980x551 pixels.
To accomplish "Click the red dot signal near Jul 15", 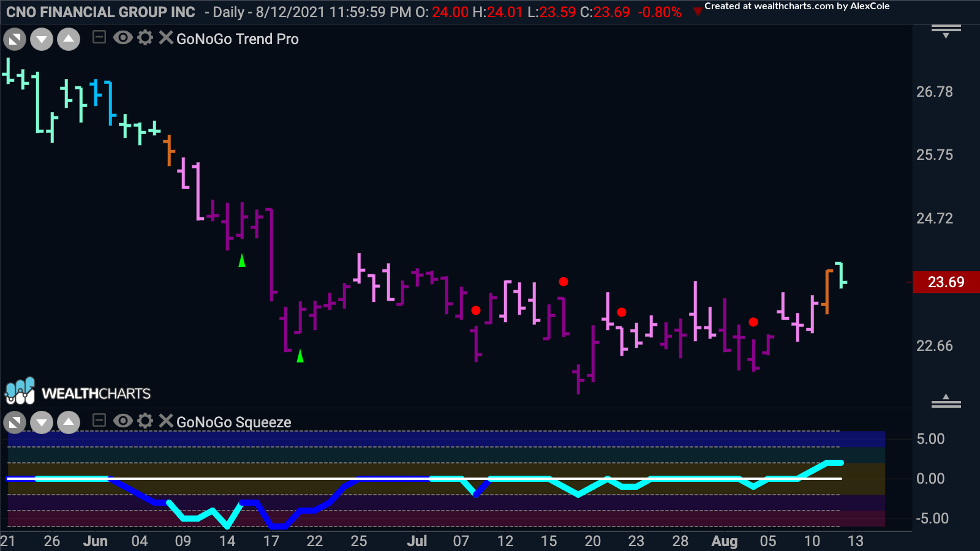I will 563,282.
